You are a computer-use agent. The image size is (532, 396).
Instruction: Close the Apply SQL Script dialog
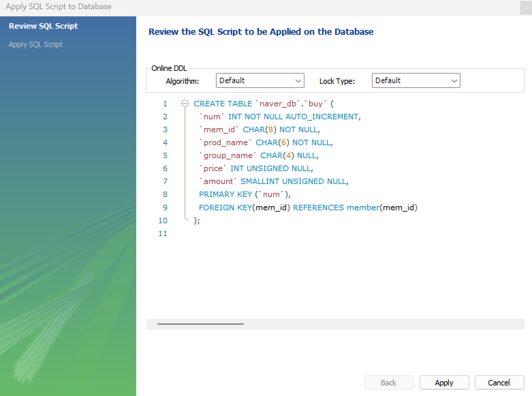[x=527, y=8]
